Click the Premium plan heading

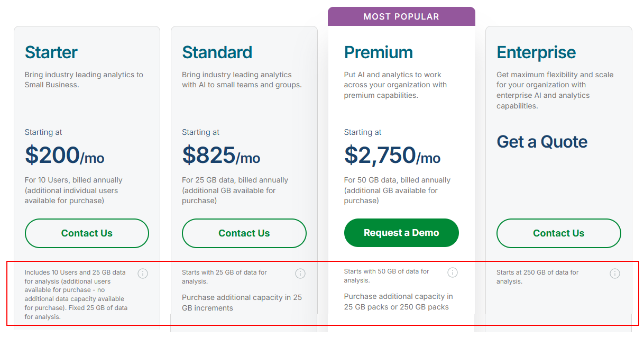(x=379, y=52)
